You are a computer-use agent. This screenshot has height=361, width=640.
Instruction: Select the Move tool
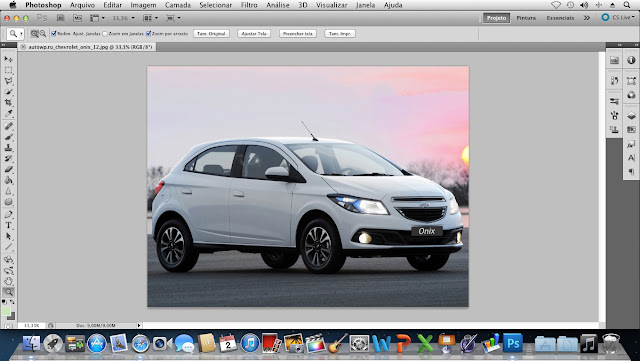[8, 59]
